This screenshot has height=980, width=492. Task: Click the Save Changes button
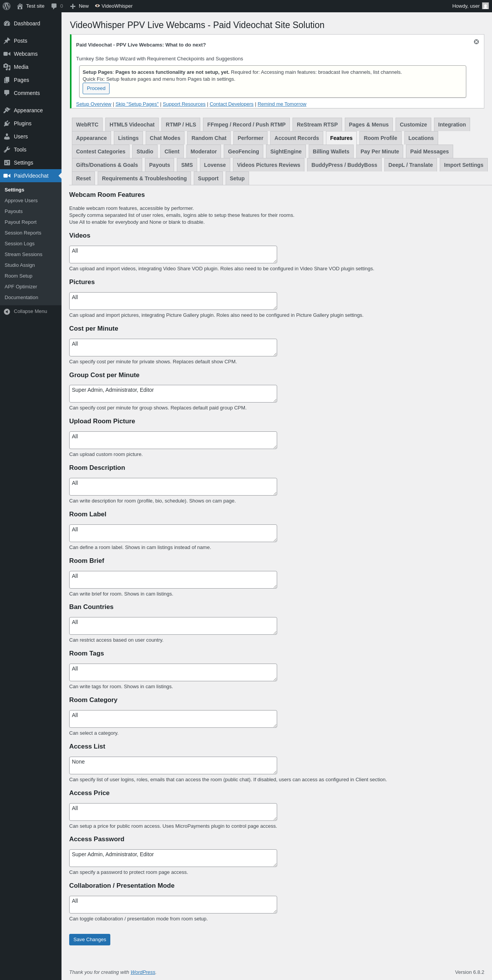pos(90,940)
